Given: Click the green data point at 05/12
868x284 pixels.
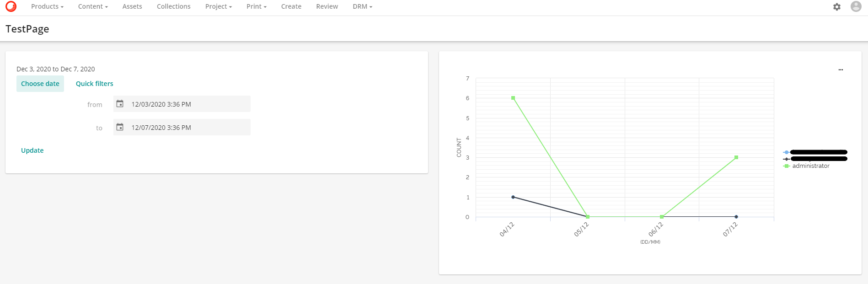Looking at the screenshot, I should (588, 217).
